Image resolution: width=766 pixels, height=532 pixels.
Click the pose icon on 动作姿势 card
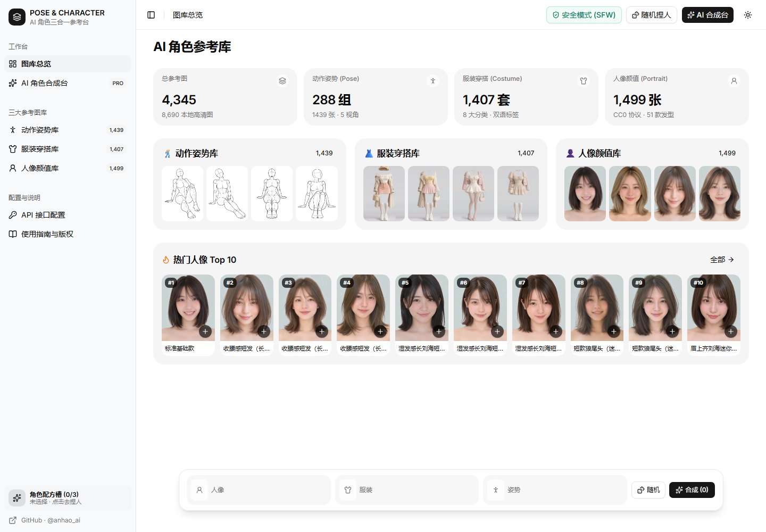(433, 81)
